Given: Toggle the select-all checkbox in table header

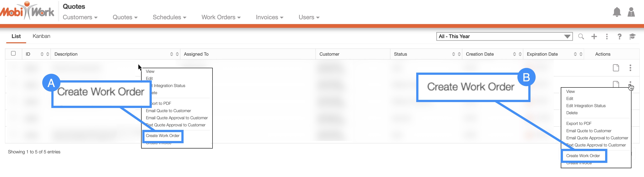Looking at the screenshot, I should [14, 54].
